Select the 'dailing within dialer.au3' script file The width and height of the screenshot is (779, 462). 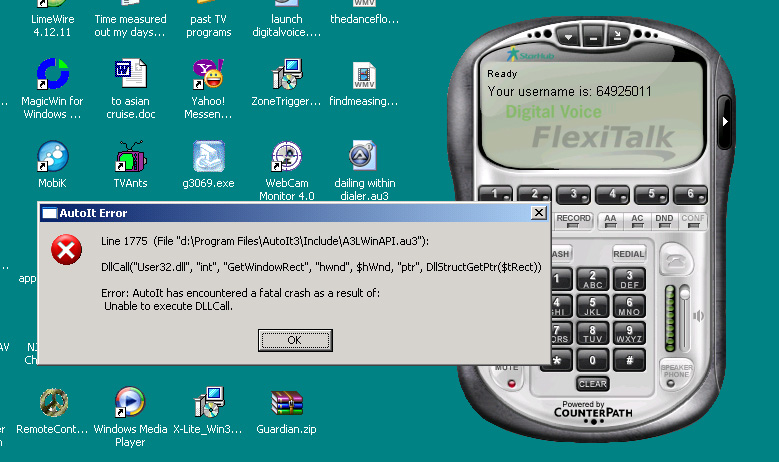(x=364, y=171)
